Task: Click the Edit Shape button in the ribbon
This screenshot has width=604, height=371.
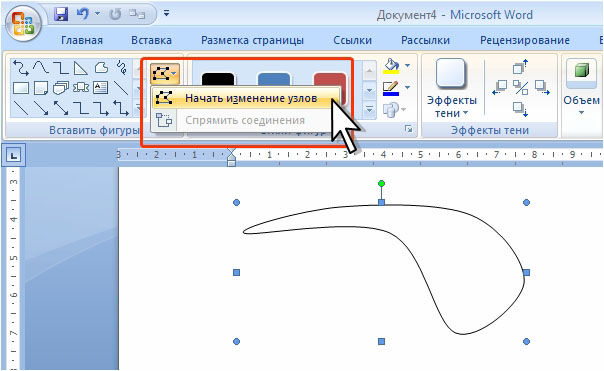Action: point(165,73)
